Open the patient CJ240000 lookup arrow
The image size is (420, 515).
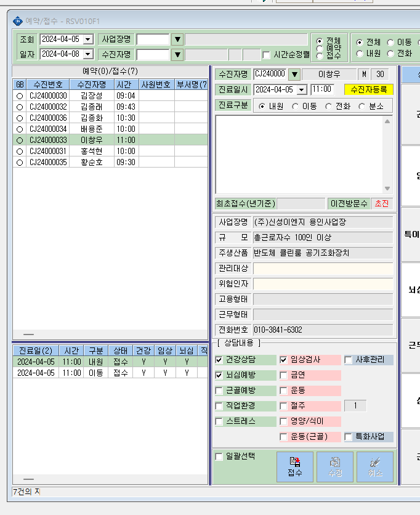[x=294, y=74]
